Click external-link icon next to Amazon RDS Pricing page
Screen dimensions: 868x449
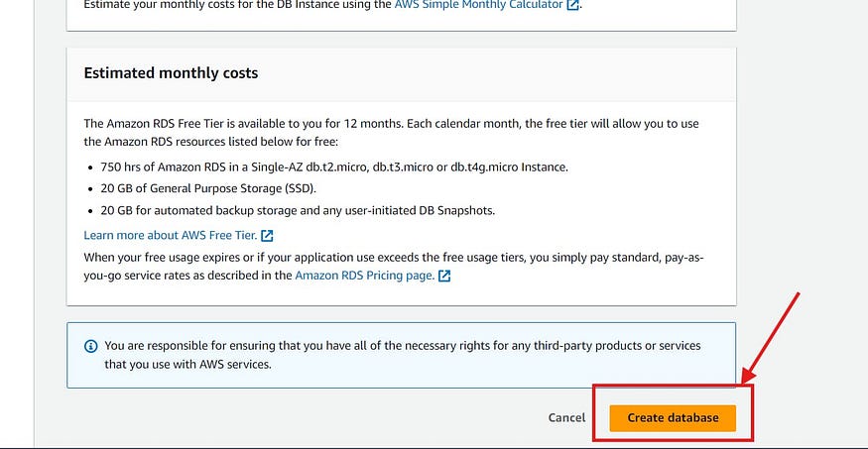(444, 276)
